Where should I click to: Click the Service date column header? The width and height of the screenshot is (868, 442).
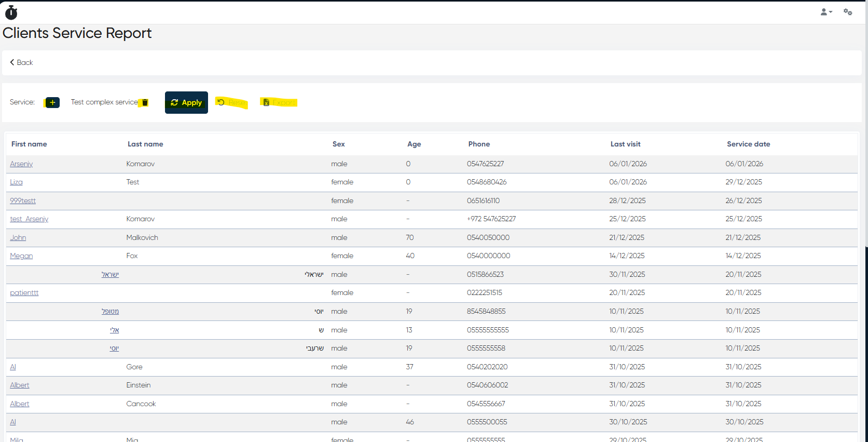click(x=748, y=144)
